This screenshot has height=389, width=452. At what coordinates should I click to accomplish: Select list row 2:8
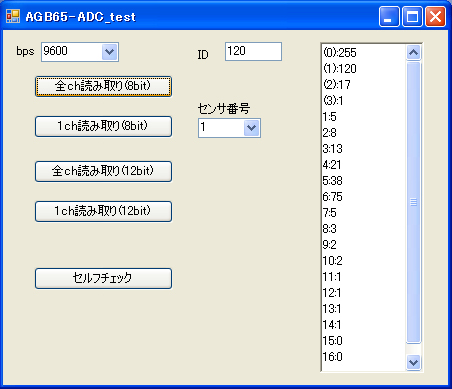tap(364, 133)
